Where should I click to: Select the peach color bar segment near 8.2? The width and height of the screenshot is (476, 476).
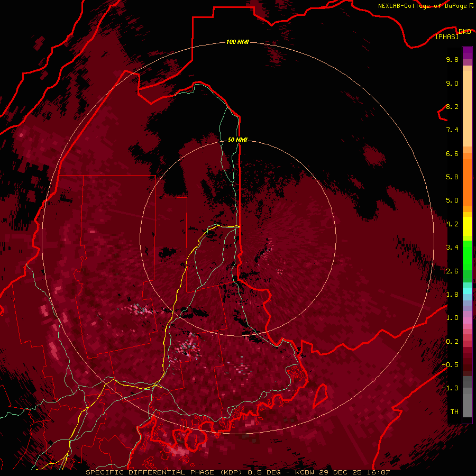[x=467, y=108]
